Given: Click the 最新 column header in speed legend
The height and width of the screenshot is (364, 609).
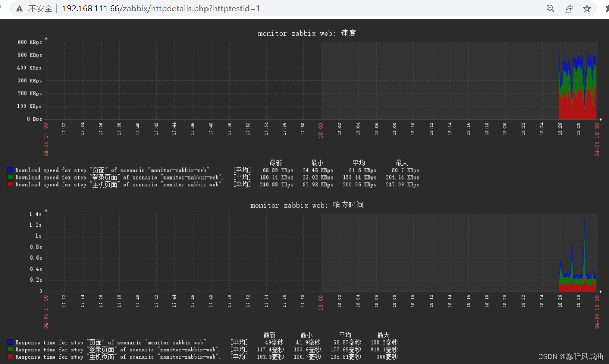Looking at the screenshot, I should coord(276,163).
